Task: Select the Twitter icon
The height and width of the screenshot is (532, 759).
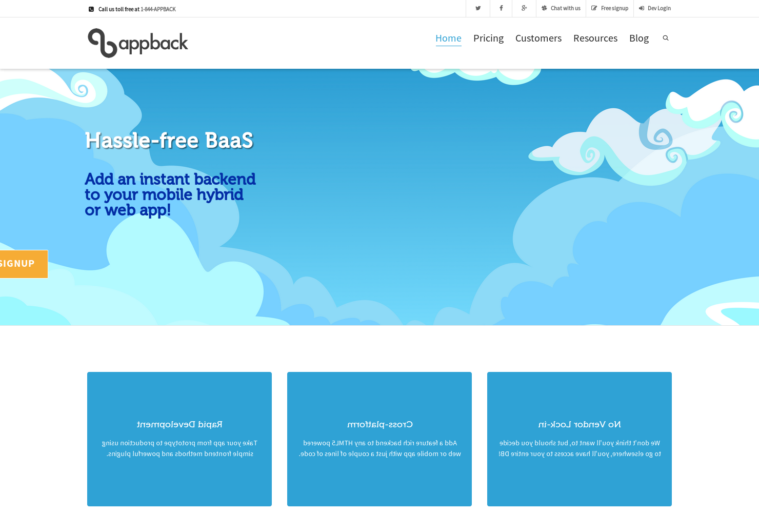Action: pyautogui.click(x=477, y=8)
